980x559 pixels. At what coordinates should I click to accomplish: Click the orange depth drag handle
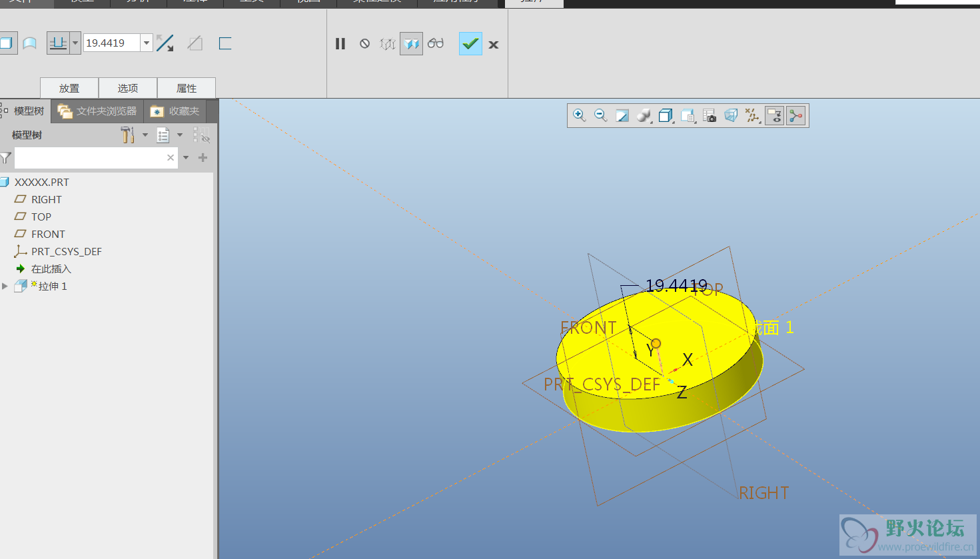coord(656,343)
